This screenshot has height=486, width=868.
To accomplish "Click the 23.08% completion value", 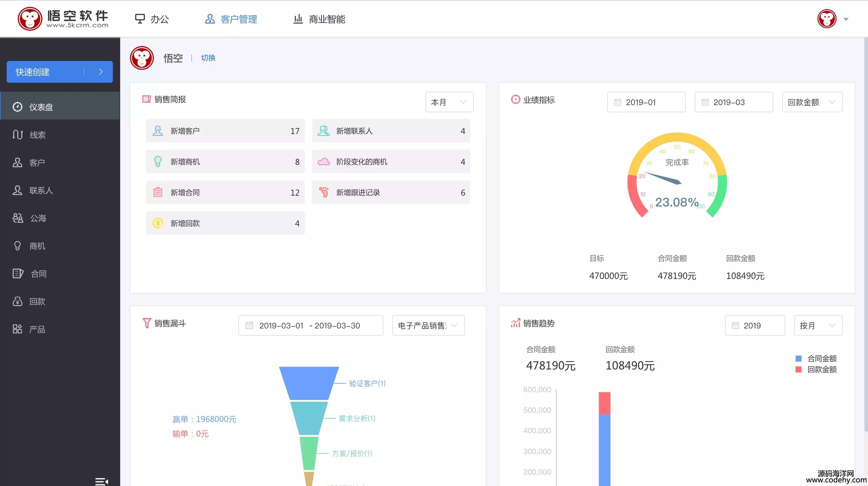I will (677, 202).
